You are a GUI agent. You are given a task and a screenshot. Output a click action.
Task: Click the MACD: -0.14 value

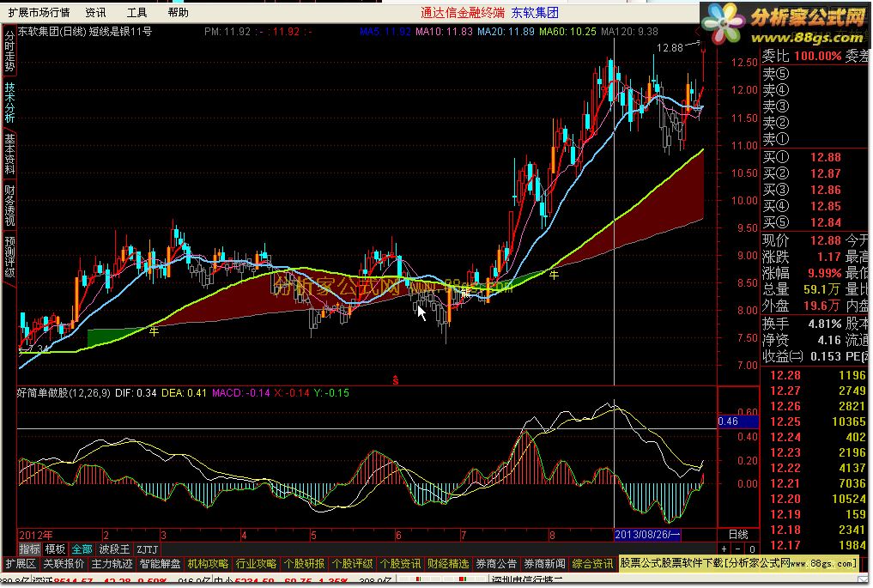[x=240, y=393]
